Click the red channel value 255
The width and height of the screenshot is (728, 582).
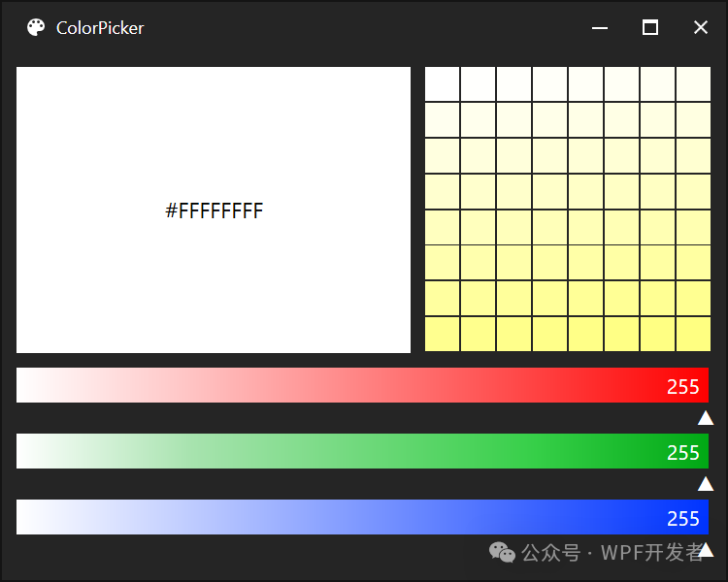[x=683, y=387]
